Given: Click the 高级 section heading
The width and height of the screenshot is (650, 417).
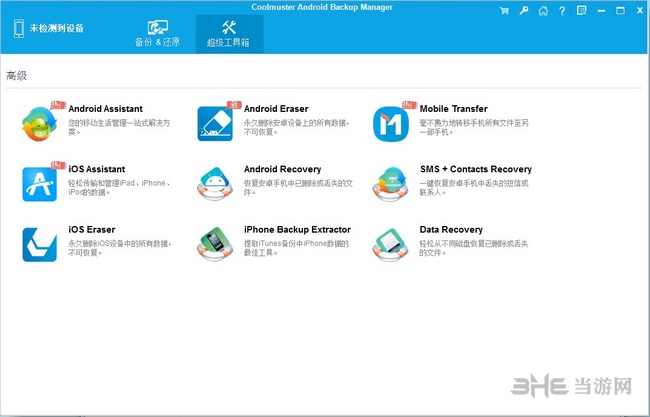Looking at the screenshot, I should pyautogui.click(x=17, y=76).
